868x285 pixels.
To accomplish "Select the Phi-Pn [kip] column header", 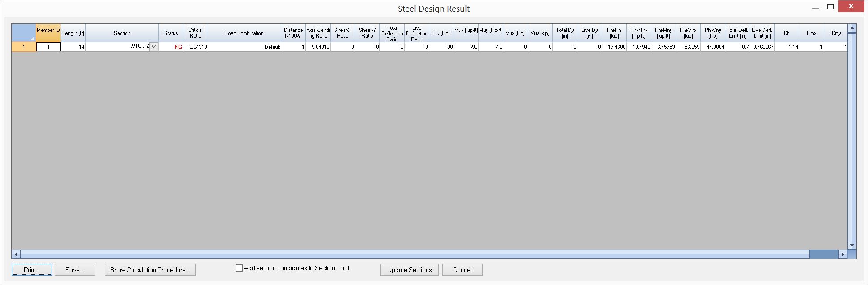I will [614, 33].
